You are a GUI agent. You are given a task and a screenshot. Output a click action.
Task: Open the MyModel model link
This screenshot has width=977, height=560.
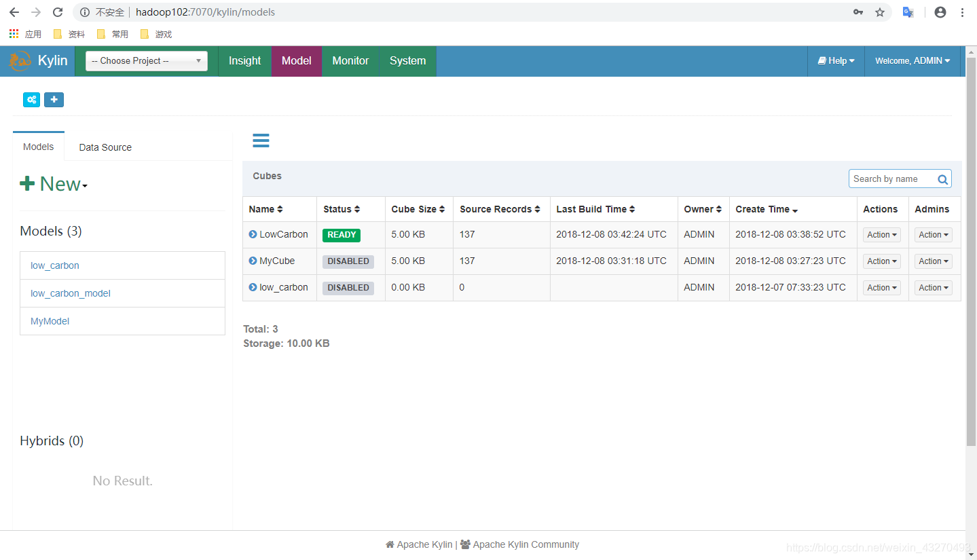pyautogui.click(x=50, y=321)
